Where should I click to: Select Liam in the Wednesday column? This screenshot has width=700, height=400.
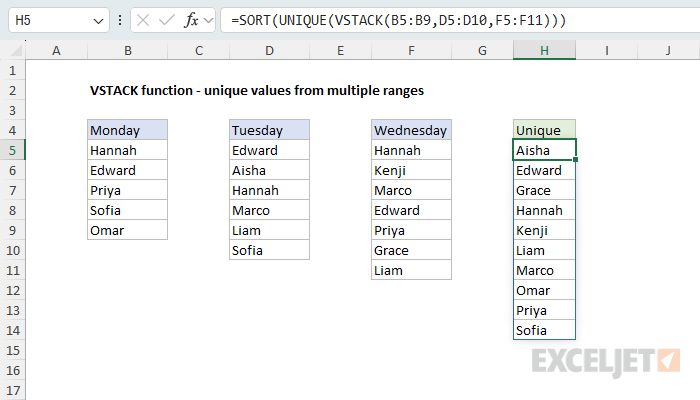coord(411,271)
